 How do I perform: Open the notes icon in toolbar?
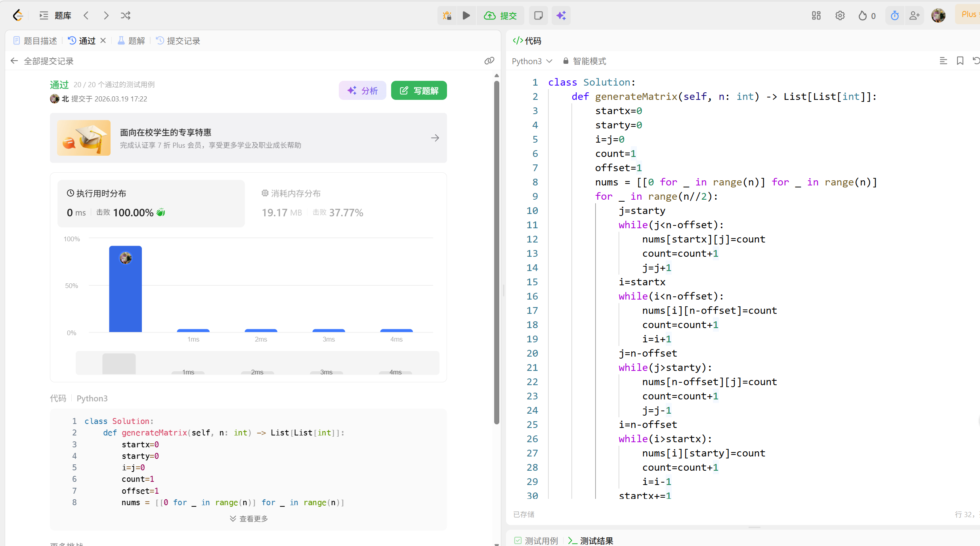coord(538,15)
